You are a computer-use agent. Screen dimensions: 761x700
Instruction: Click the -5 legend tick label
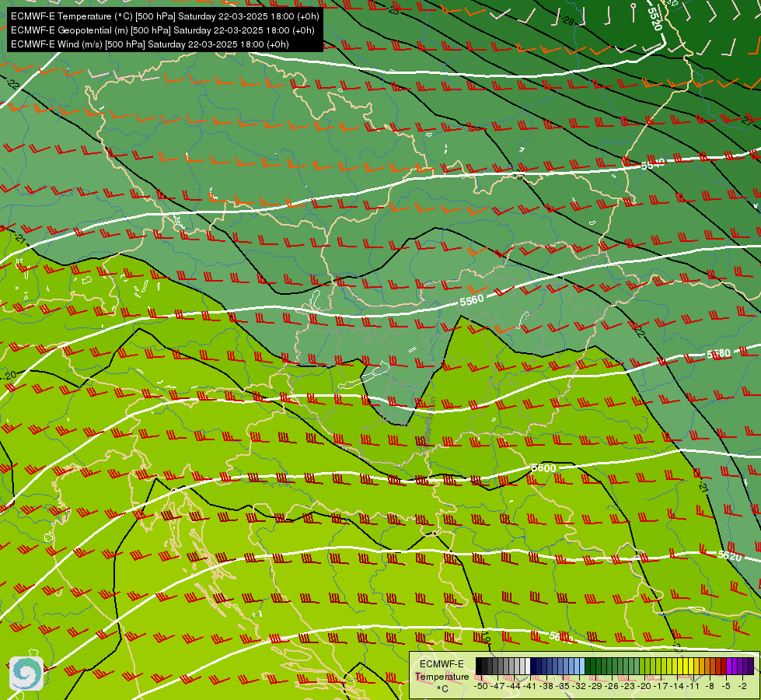pyautogui.click(x=727, y=686)
